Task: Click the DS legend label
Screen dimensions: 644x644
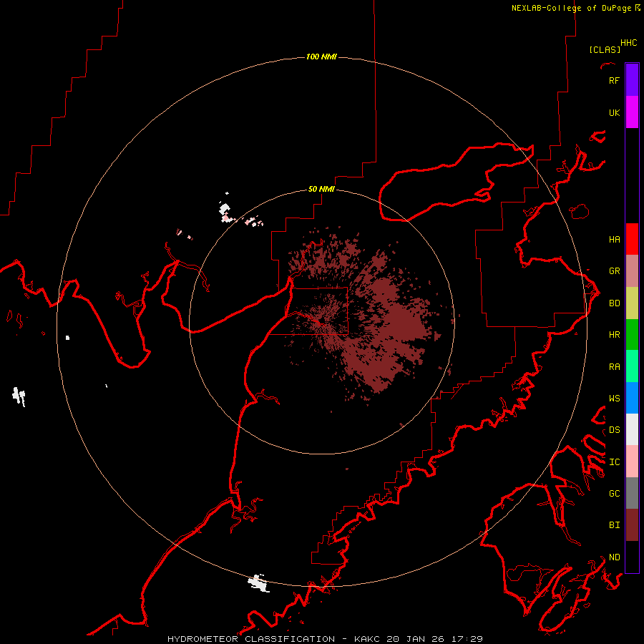Action: 614,430
